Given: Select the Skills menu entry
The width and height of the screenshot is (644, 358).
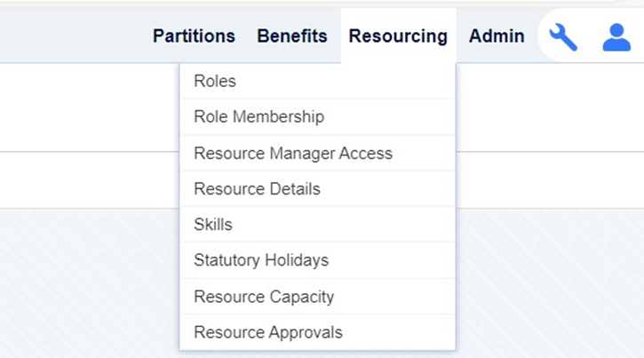Looking at the screenshot, I should (x=317, y=225).
